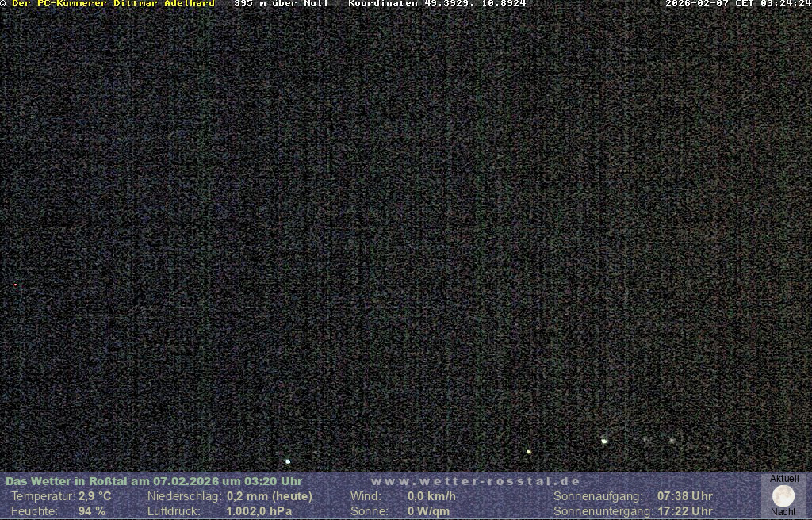Click the Niederschlag value 0,2 mm (heute)
The width and height of the screenshot is (812, 520).
270,496
